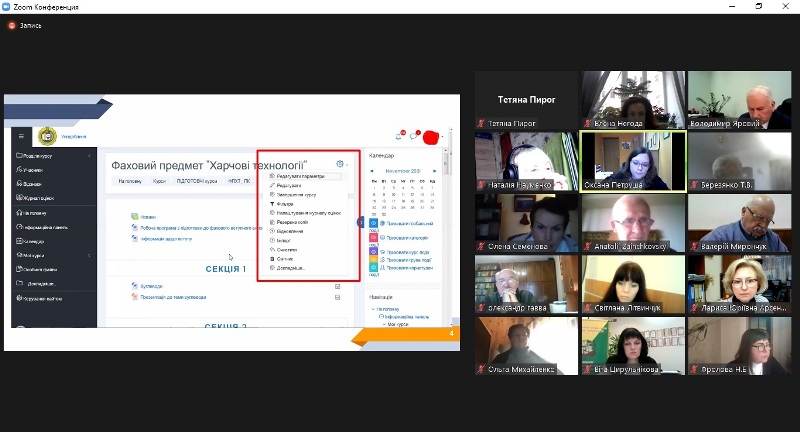
Task: Open the course gear actions menu
Action: tap(340, 164)
